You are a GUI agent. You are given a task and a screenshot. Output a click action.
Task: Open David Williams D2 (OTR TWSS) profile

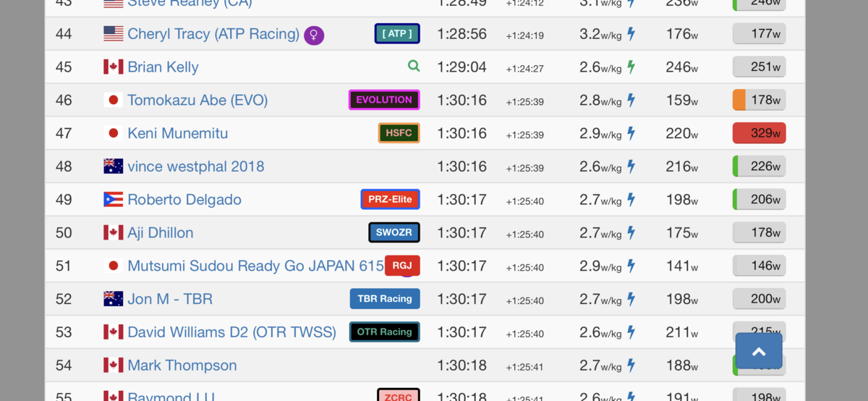231,332
